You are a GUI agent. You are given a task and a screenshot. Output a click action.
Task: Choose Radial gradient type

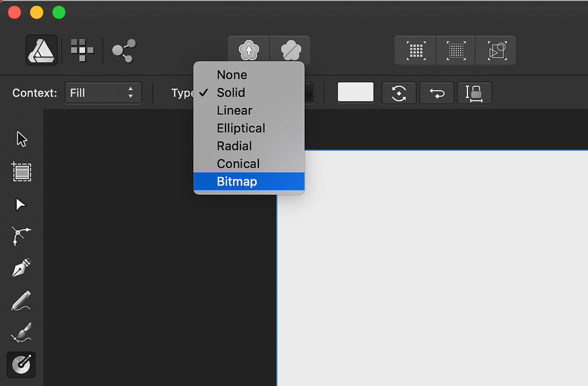(249, 146)
